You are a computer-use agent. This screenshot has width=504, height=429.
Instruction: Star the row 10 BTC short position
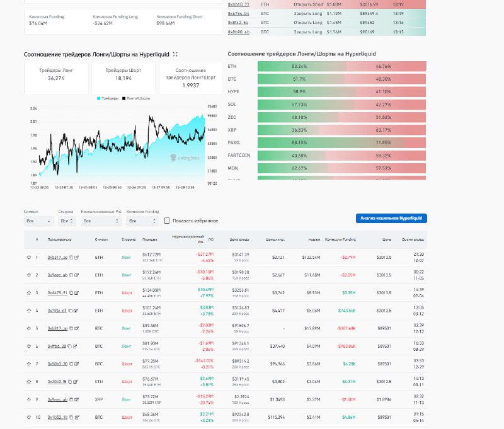pyautogui.click(x=28, y=417)
